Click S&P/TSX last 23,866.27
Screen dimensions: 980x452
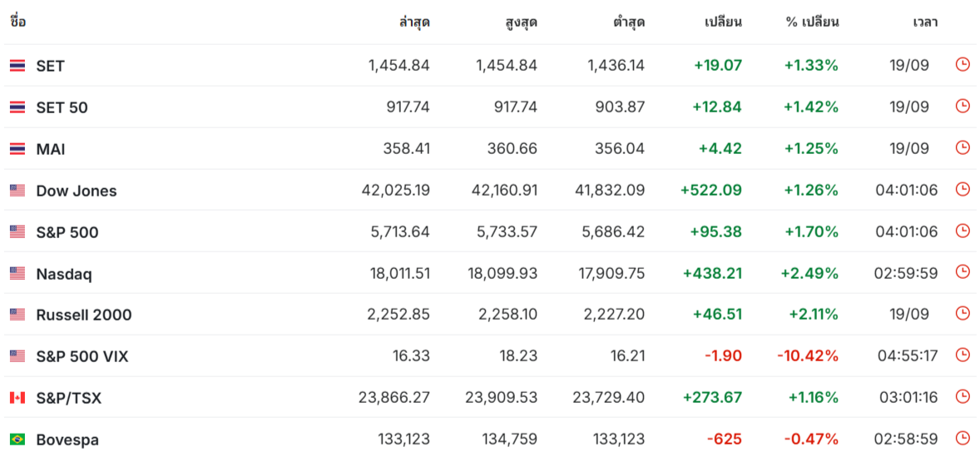pos(394,397)
